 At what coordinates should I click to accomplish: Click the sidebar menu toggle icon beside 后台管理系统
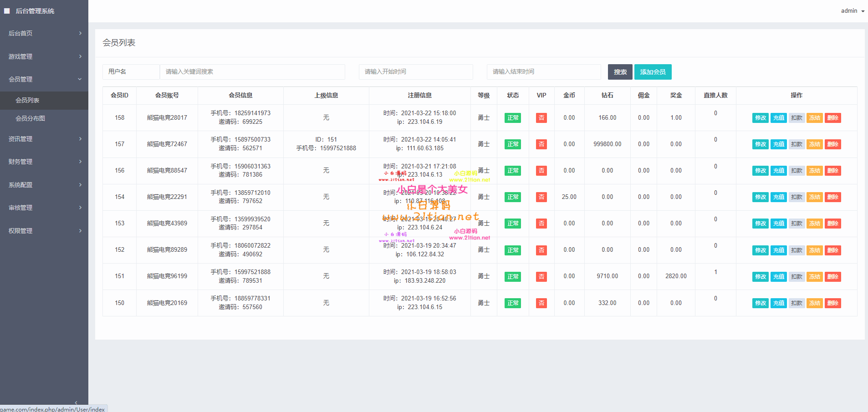point(7,11)
